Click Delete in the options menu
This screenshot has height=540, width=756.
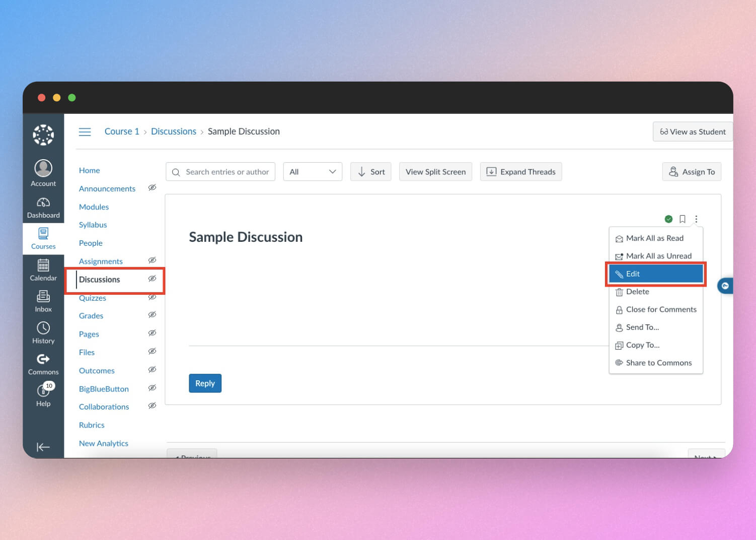click(x=637, y=291)
